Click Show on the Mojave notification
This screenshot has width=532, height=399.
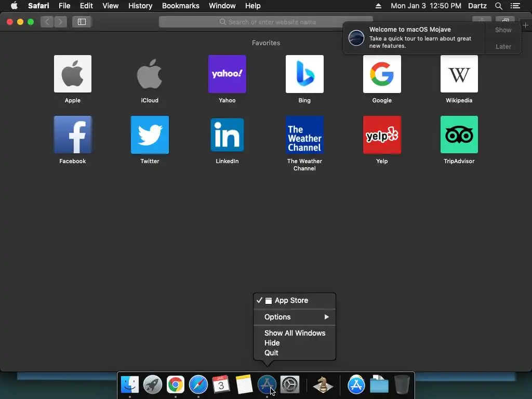pyautogui.click(x=503, y=30)
